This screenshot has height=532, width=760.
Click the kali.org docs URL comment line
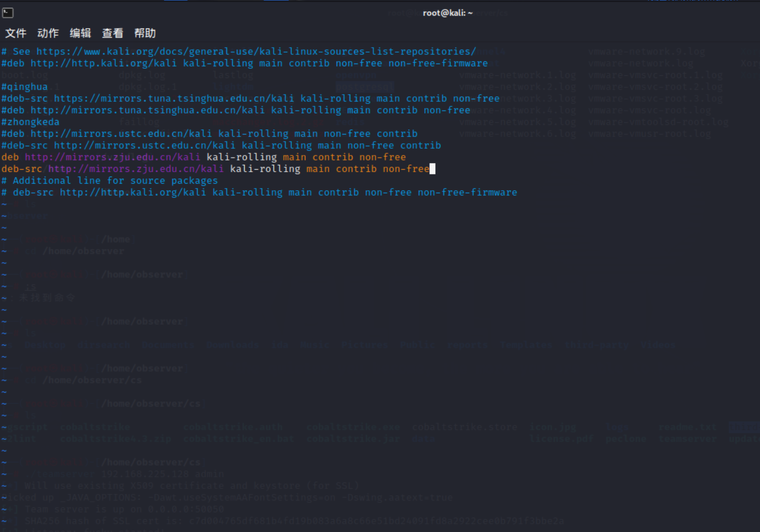point(238,51)
